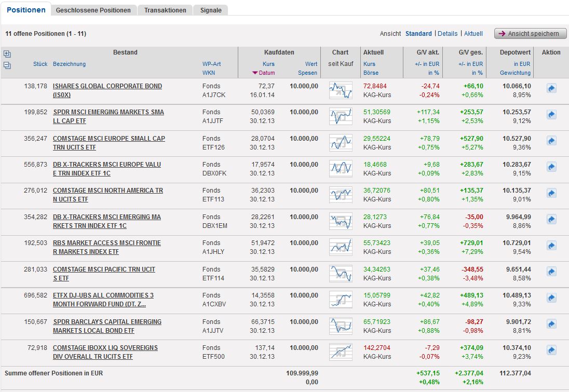Image resolution: width=569 pixels, height=392 pixels.
Task: Click action icon for iShares Global Corporate Bond
Action: point(551,89)
